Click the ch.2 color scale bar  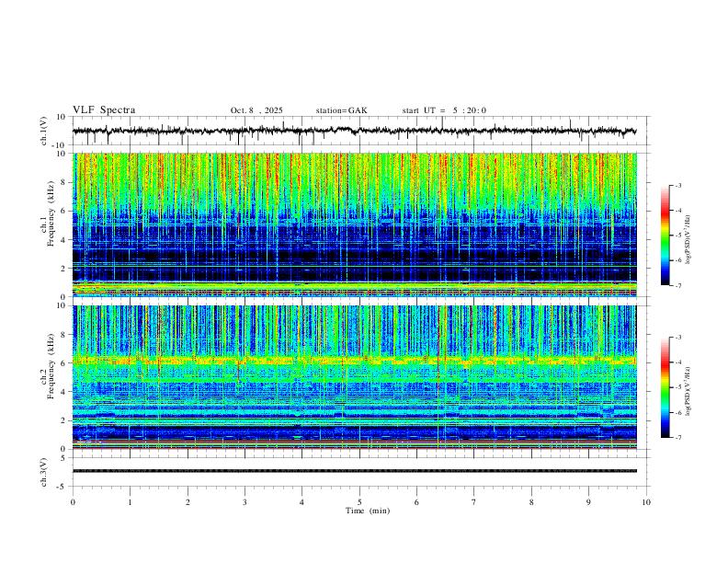[665, 387]
